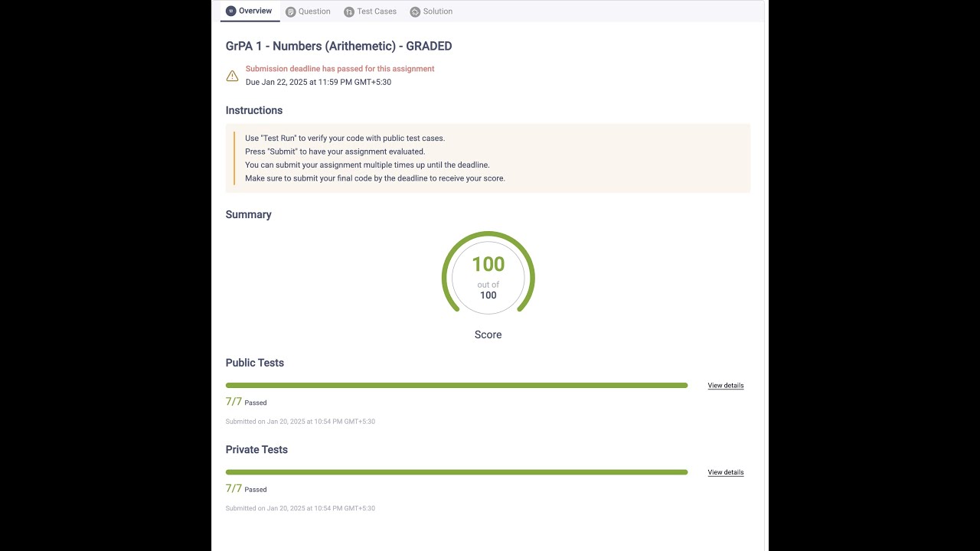980x551 pixels.
Task: Click the Public Tests submitted timestamp
Action: 300,422
